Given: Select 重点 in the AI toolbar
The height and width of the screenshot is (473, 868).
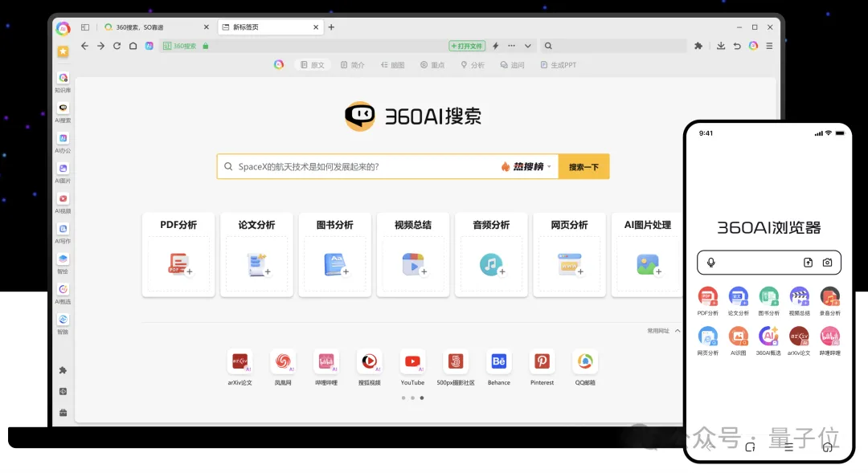Looking at the screenshot, I should [432, 64].
